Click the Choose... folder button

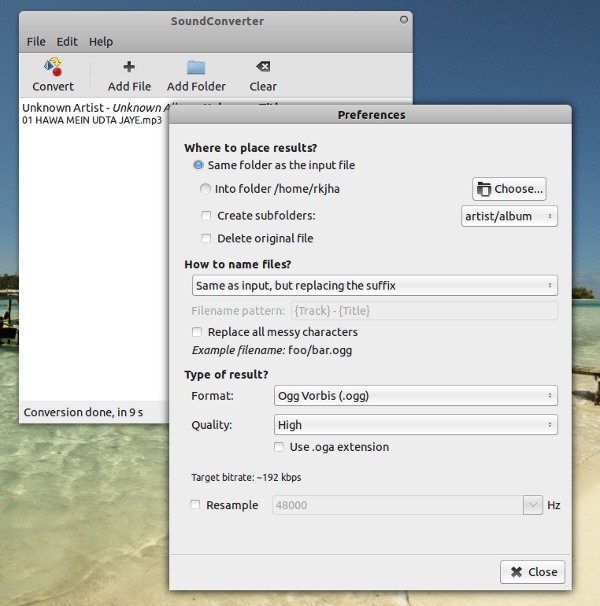pos(510,188)
